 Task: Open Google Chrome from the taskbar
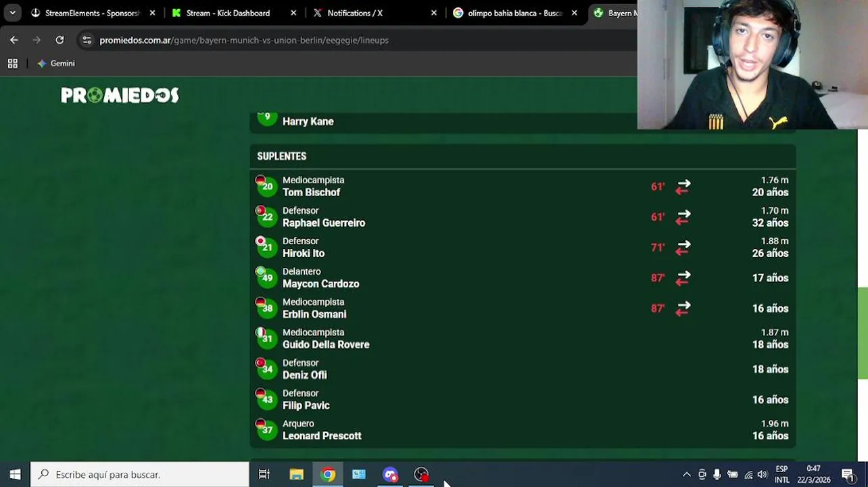pyautogui.click(x=328, y=474)
